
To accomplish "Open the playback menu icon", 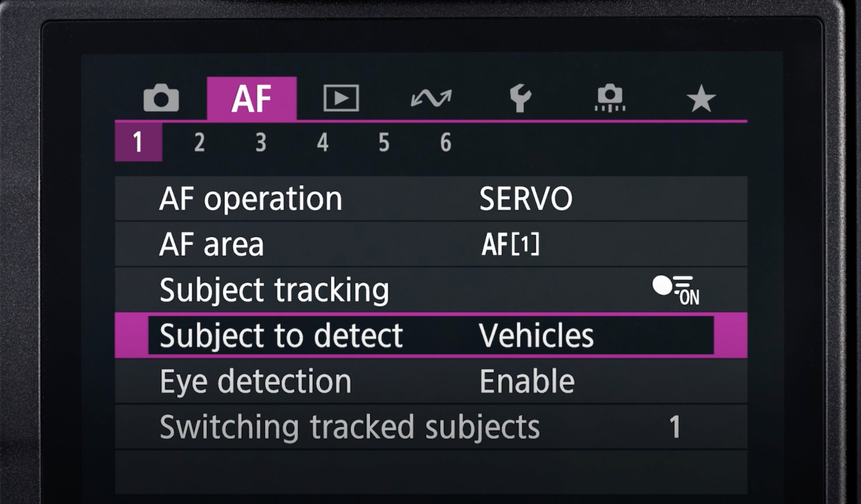I will pos(341,98).
